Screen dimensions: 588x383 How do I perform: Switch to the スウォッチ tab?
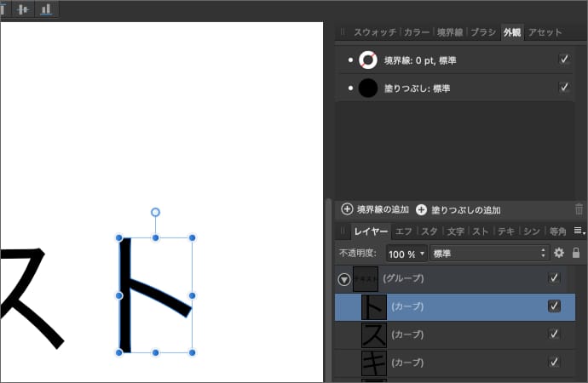[x=375, y=32]
